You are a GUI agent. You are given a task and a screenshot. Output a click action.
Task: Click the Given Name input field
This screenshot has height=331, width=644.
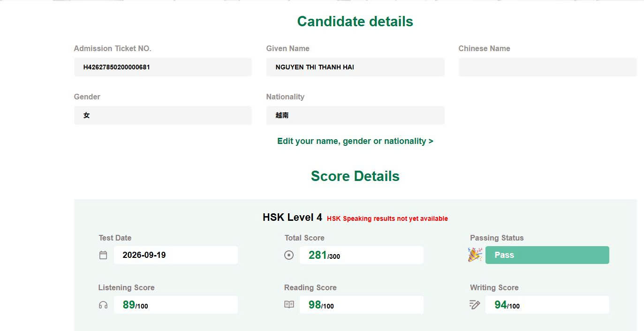point(355,67)
